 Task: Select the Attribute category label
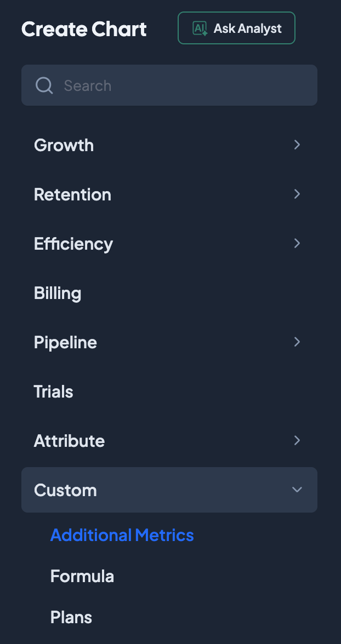[x=69, y=441]
